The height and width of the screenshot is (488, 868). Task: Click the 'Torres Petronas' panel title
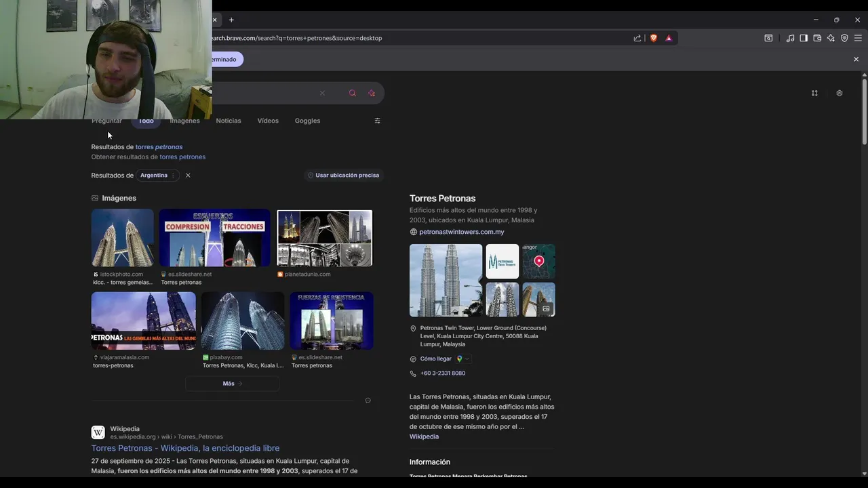pos(442,199)
